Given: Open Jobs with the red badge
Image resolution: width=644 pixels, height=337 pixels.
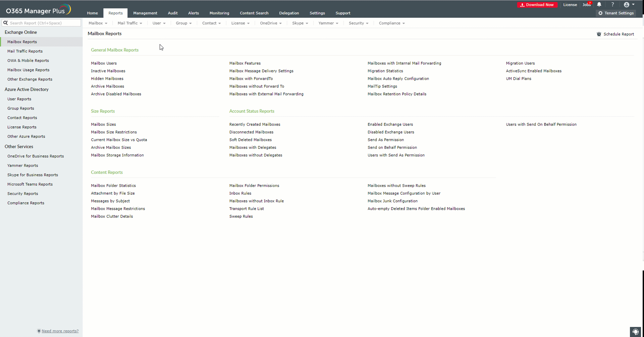Looking at the screenshot, I should (587, 4).
